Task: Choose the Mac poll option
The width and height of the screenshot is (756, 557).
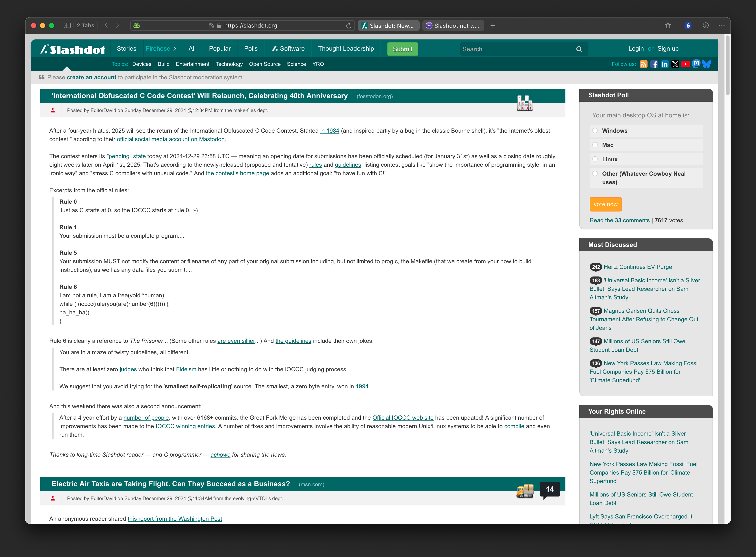Action: tap(595, 145)
